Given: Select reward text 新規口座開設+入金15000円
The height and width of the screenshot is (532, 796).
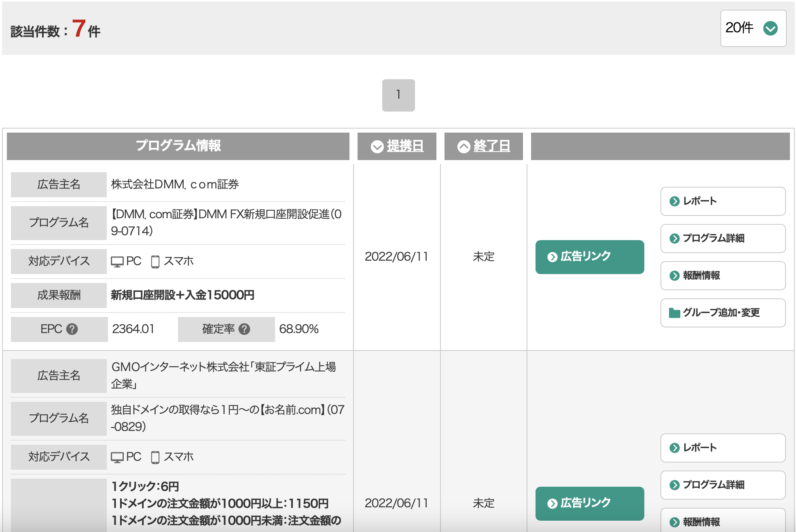Looking at the screenshot, I should (182, 295).
